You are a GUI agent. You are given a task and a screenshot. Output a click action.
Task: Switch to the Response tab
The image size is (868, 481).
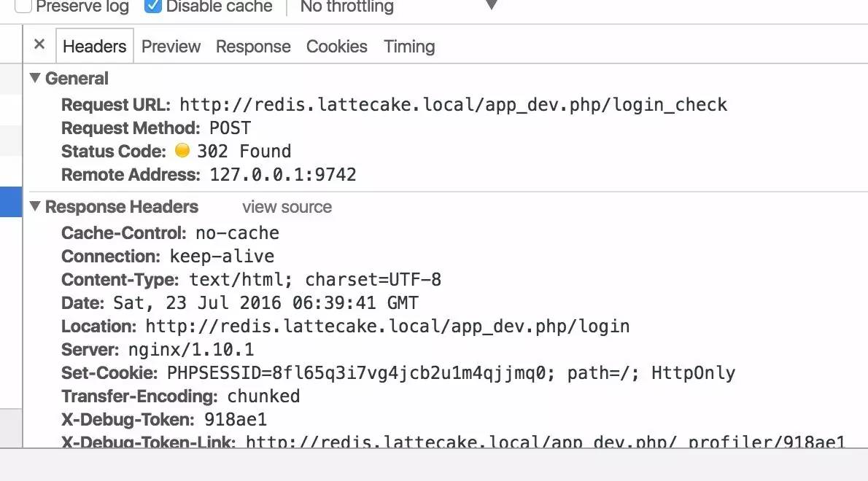coord(253,47)
